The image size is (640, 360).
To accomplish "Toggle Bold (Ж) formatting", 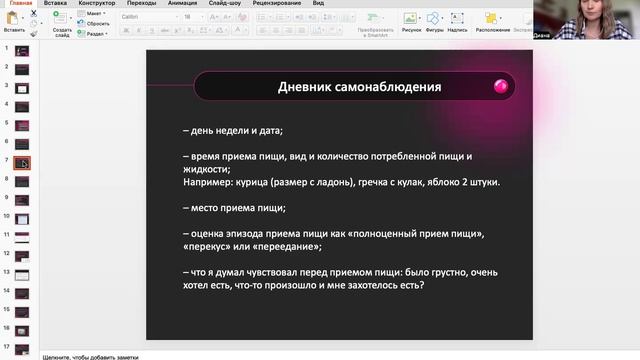I will [x=126, y=31].
